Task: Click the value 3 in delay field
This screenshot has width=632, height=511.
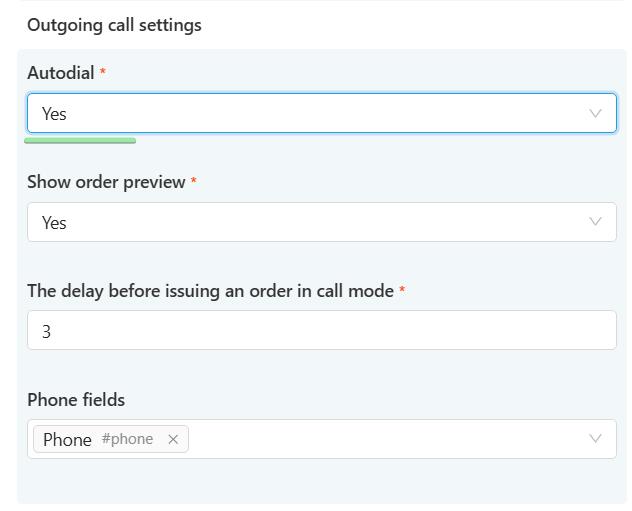Action: click(46, 331)
